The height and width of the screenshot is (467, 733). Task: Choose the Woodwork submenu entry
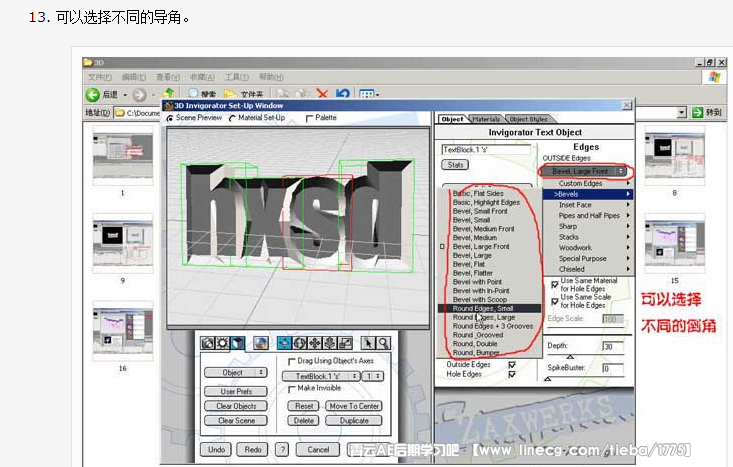[x=588, y=248]
